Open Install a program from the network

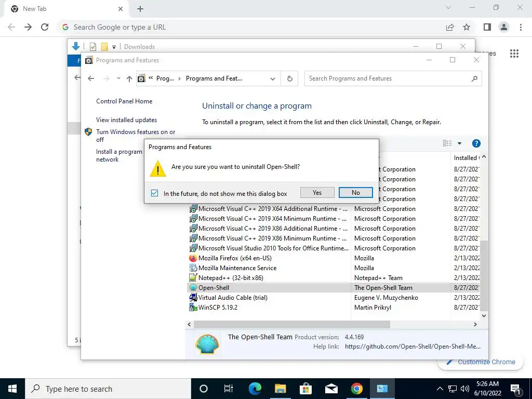[119, 155]
